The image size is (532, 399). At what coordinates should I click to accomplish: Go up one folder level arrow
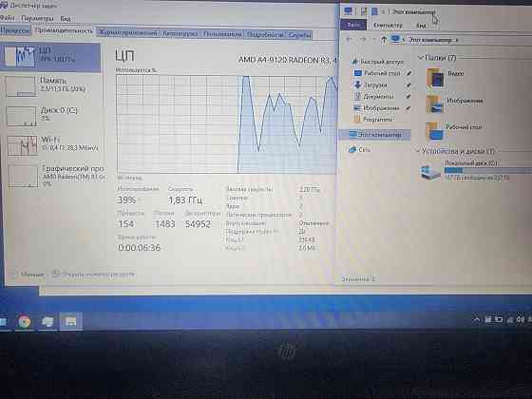[384, 40]
